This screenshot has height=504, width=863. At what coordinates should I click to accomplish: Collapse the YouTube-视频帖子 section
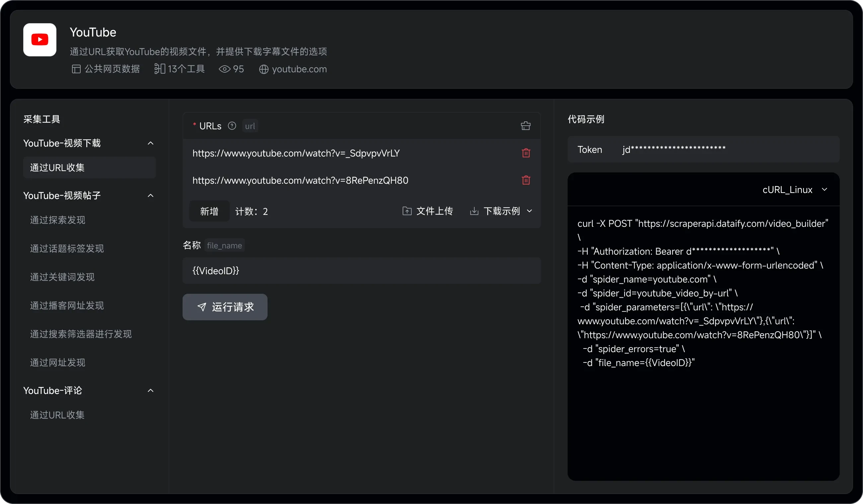151,195
